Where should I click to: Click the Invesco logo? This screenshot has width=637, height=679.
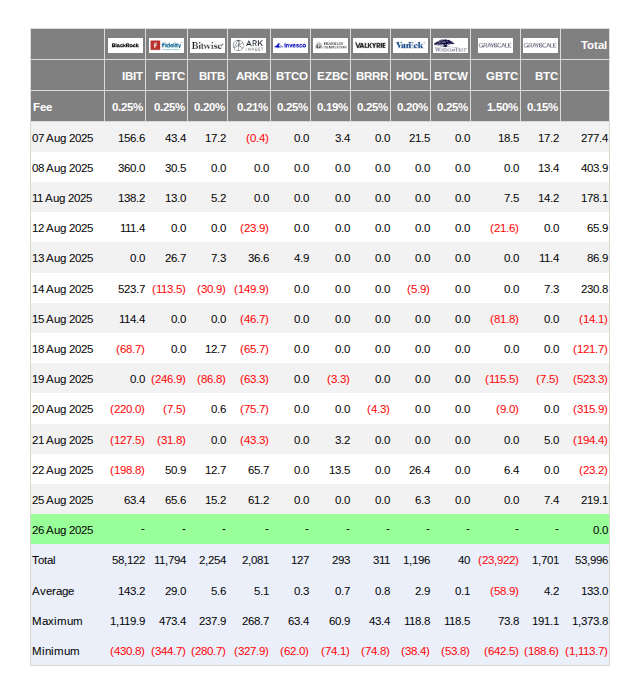(x=290, y=45)
